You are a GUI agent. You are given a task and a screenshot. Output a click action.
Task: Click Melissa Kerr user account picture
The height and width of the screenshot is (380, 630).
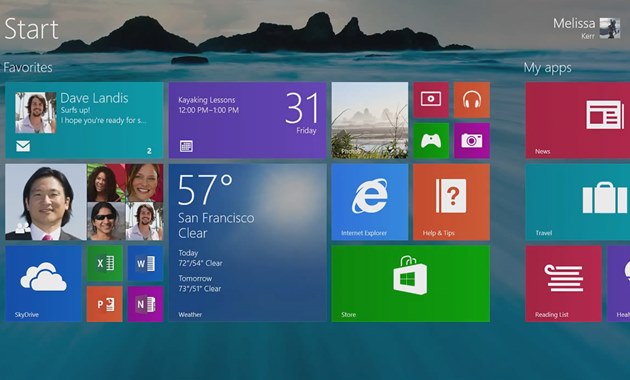tap(610, 28)
